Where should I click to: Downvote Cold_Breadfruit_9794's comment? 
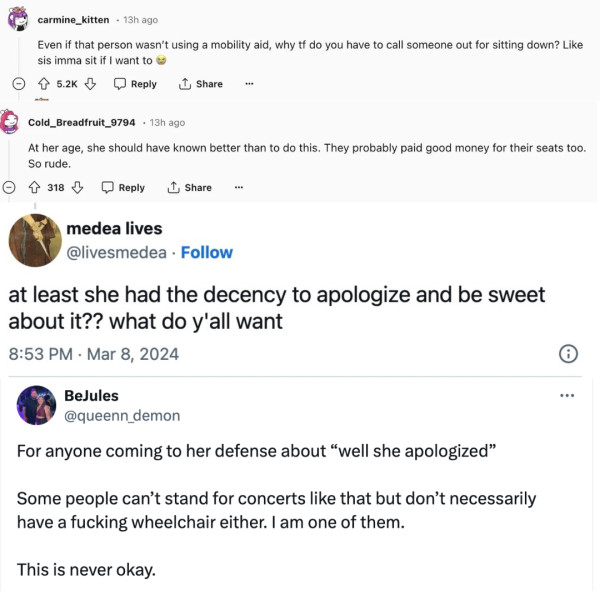coord(77,187)
